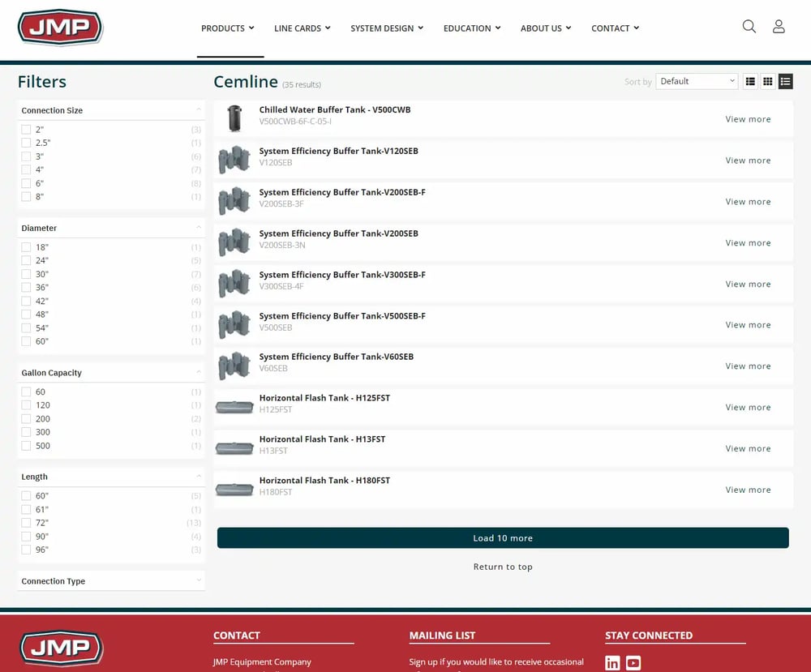The image size is (811, 672).
Task: View more for Chilled Water Buffer Tank V500CWB
Action: [x=748, y=119]
